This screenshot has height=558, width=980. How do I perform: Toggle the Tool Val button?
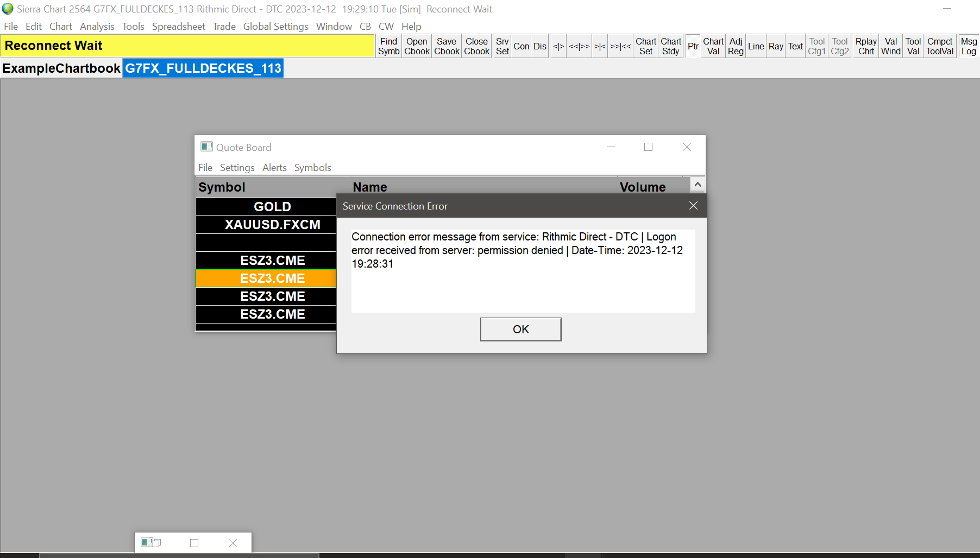(x=913, y=46)
